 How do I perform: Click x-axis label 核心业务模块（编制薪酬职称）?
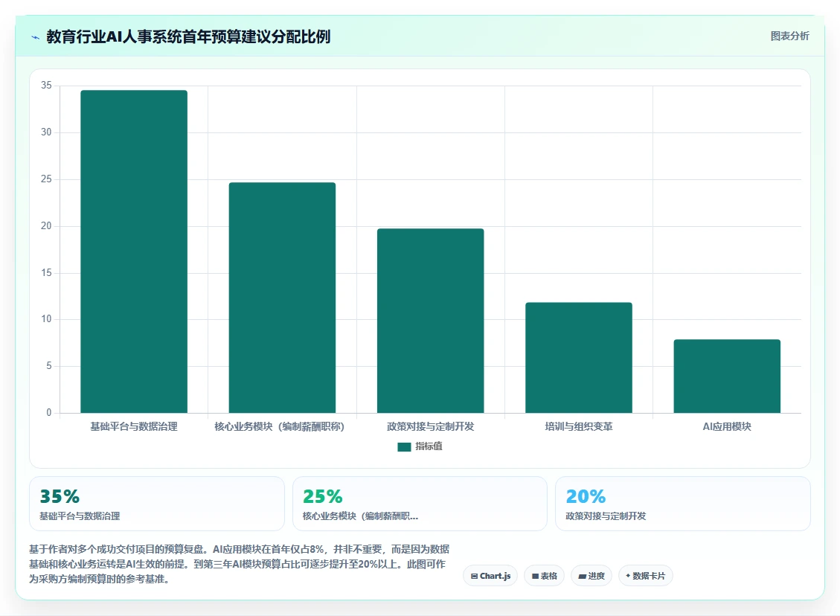(279, 426)
